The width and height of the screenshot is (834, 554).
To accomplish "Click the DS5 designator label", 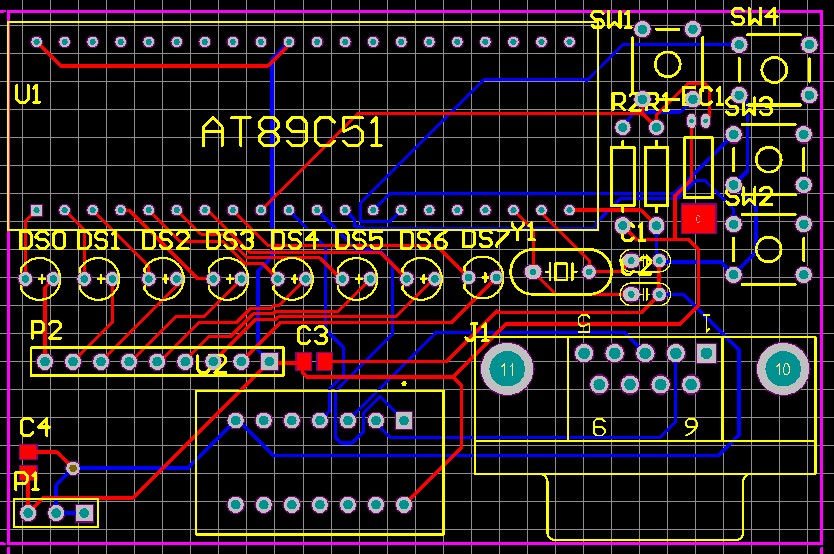I will [359, 240].
